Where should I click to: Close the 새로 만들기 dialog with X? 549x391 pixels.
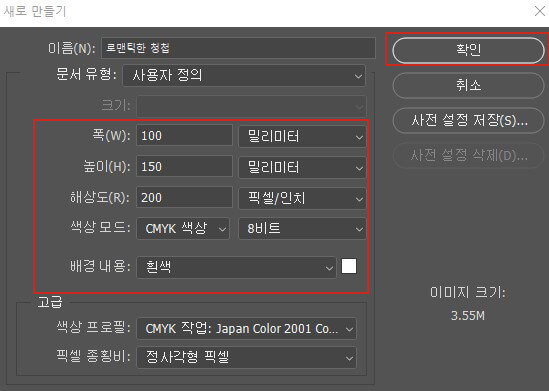pos(540,11)
